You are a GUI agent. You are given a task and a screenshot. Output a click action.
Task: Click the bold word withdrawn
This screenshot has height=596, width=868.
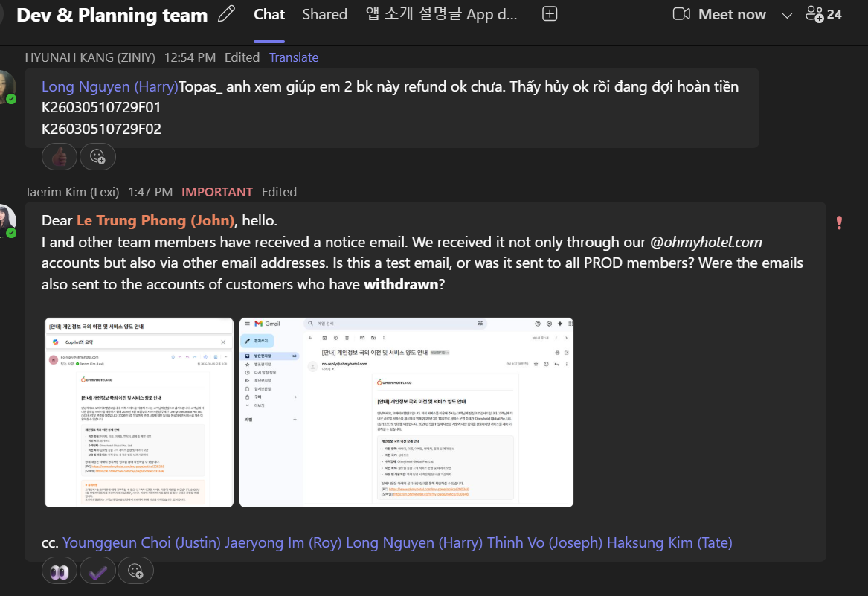point(401,285)
